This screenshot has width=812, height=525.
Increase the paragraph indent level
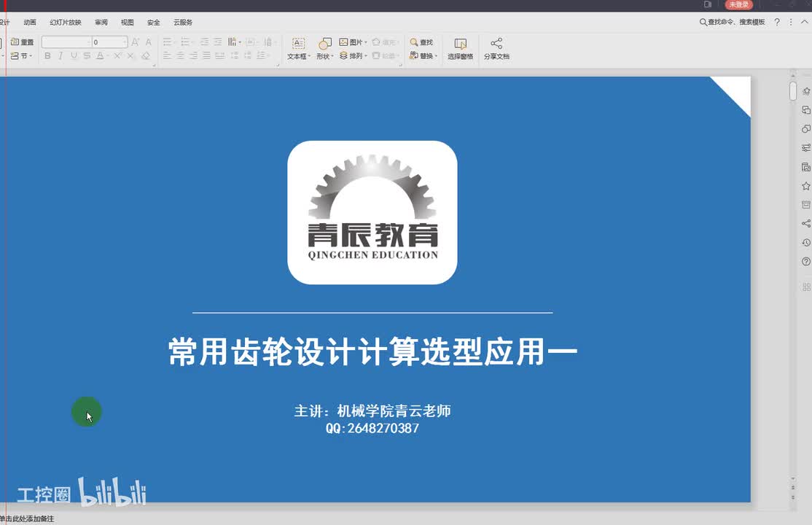point(217,42)
